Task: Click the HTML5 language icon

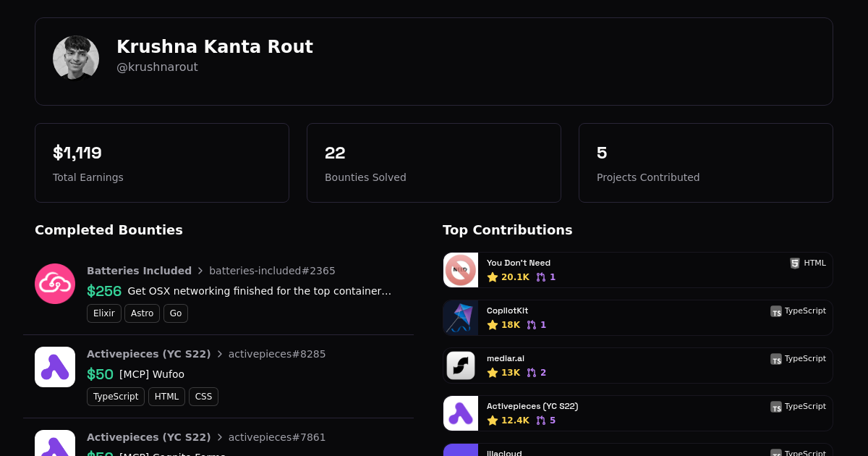Action: tap(795, 263)
